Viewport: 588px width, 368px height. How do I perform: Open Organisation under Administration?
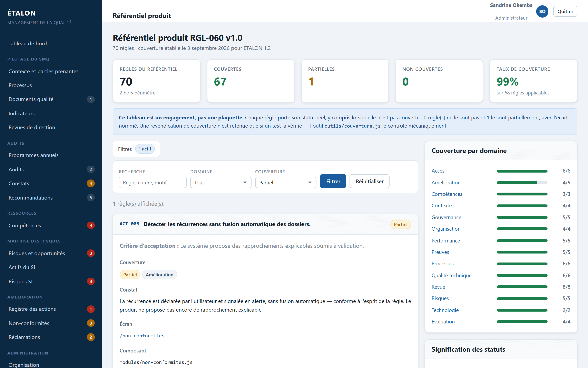point(51,365)
